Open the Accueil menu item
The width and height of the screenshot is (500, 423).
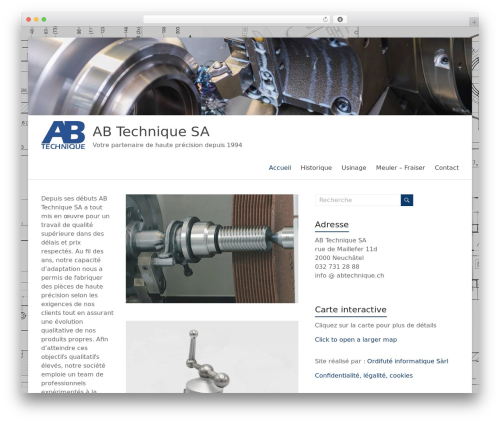point(280,168)
